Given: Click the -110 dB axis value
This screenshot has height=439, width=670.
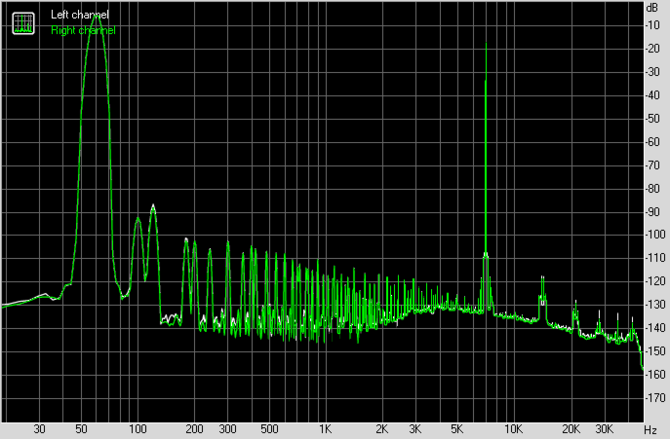Looking at the screenshot, I should 656,258.
